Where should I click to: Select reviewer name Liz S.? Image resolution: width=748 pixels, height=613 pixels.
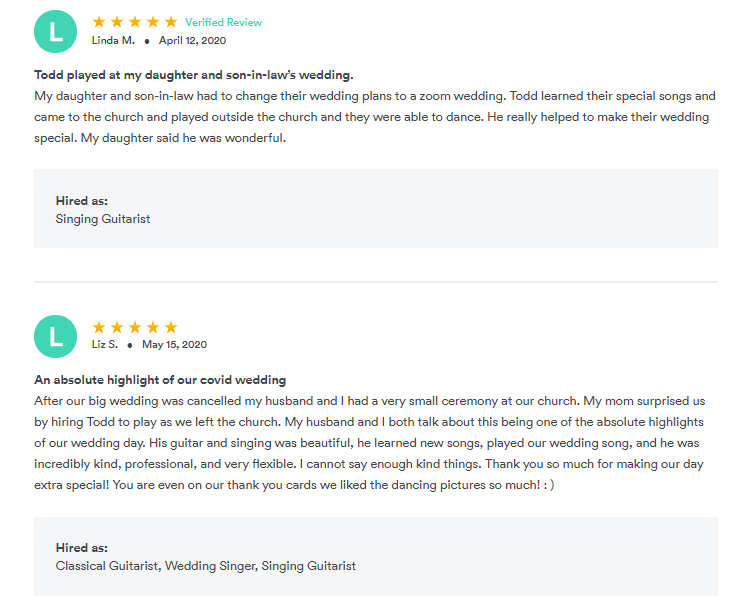(105, 345)
